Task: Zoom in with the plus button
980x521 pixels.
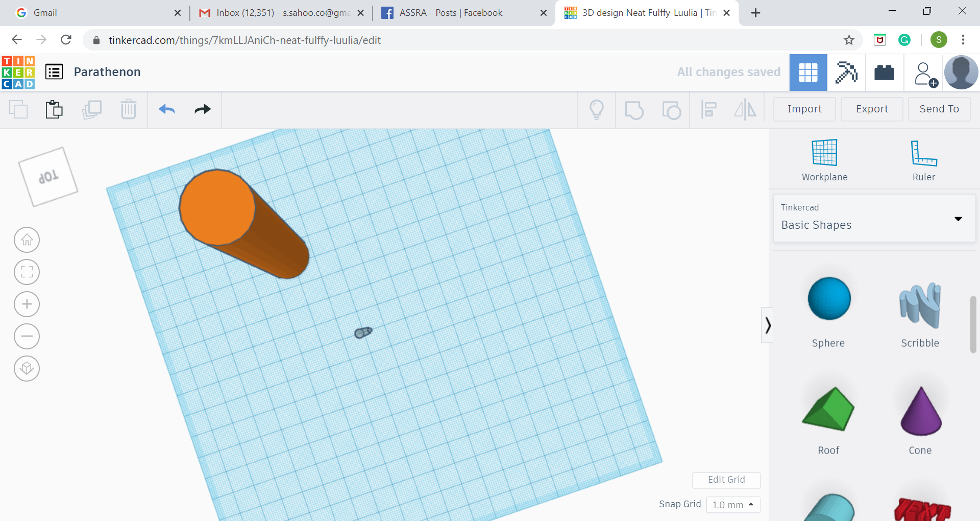Action: tap(27, 304)
